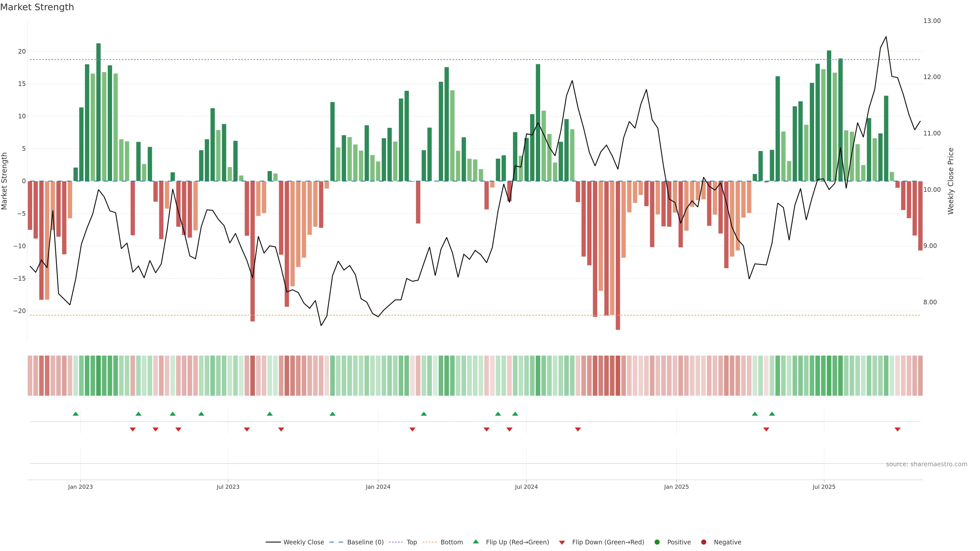The width and height of the screenshot is (980, 551).
Task: Click the tallest green bar near Jan 2023
Action: 99,112
